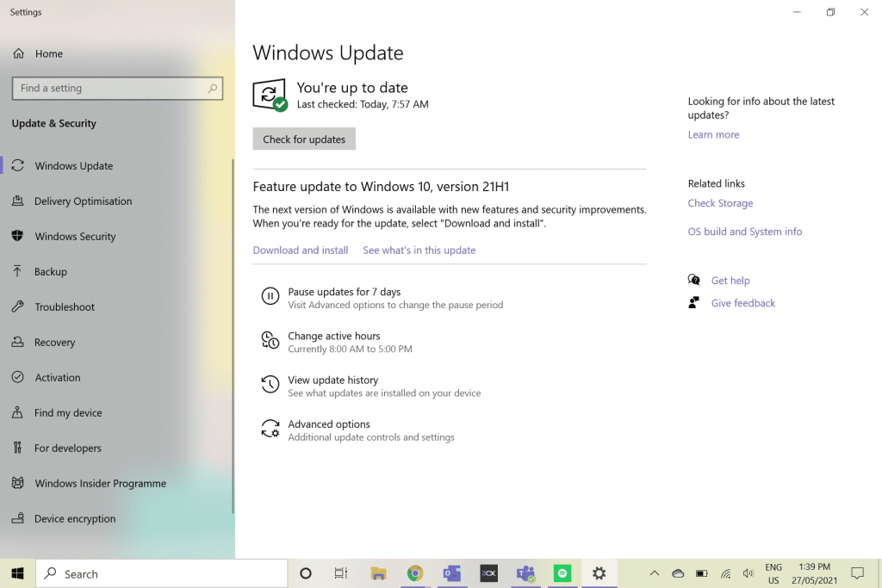This screenshot has width=882, height=588.
Task: Focus the Find a setting field
Action: 117,89
